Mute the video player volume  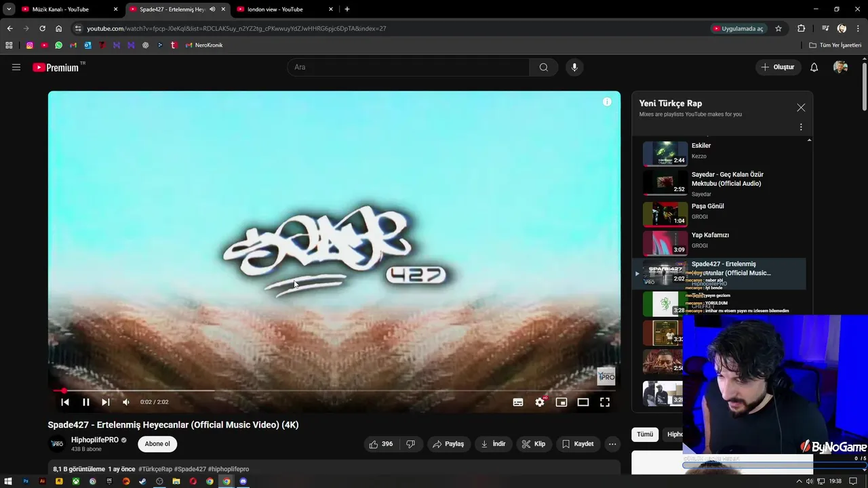pos(126,402)
